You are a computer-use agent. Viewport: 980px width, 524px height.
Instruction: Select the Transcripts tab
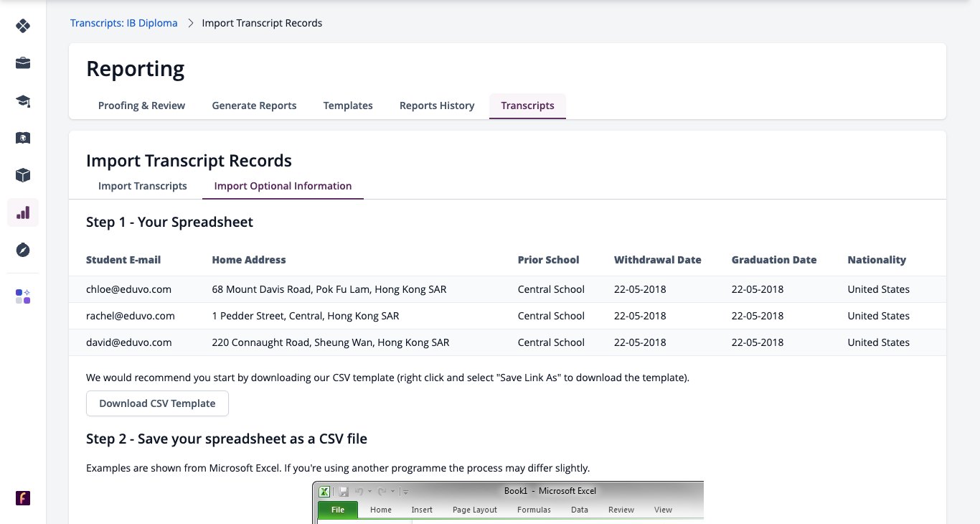click(527, 106)
